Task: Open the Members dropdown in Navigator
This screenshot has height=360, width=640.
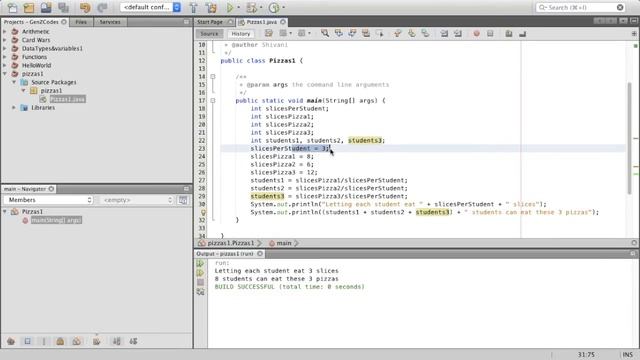Action: click(x=49, y=200)
